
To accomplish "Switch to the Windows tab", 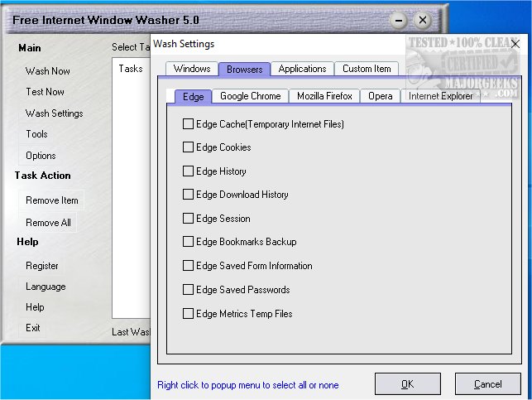I will (x=192, y=69).
